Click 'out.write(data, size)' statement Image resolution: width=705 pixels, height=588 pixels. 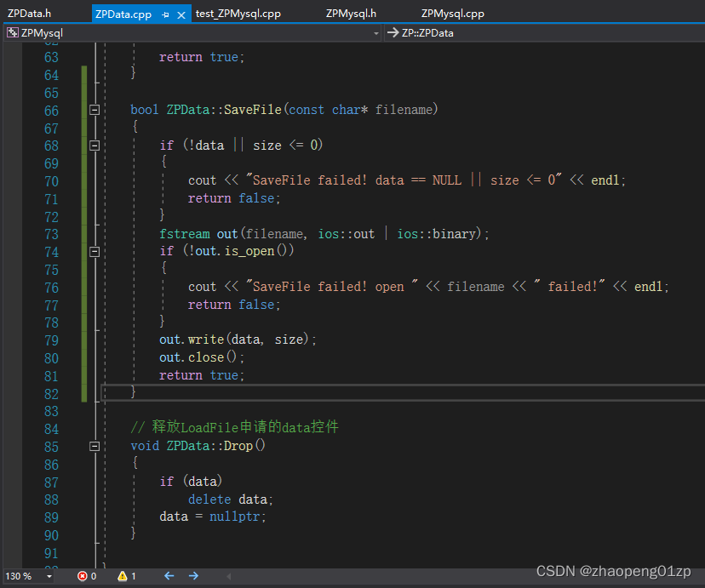tap(238, 340)
